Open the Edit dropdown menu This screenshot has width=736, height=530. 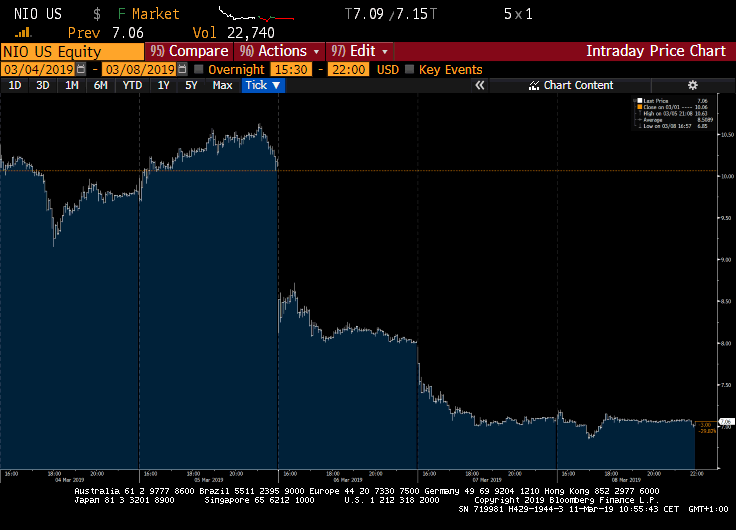pos(359,51)
